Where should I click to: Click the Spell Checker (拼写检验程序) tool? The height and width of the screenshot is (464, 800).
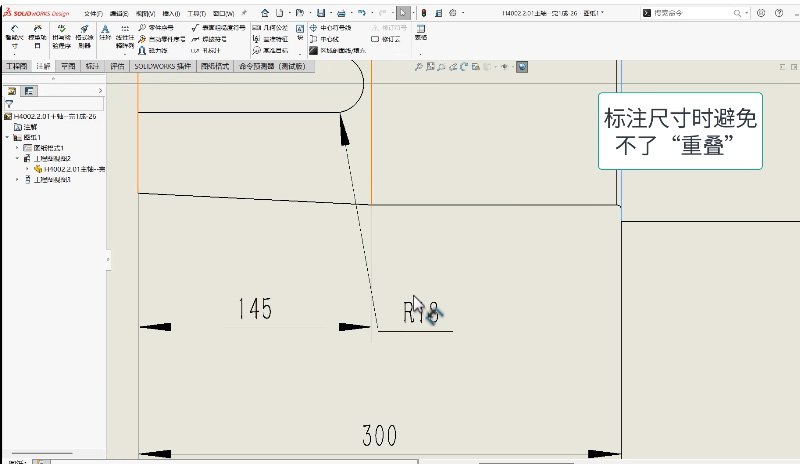pyautogui.click(x=61, y=37)
